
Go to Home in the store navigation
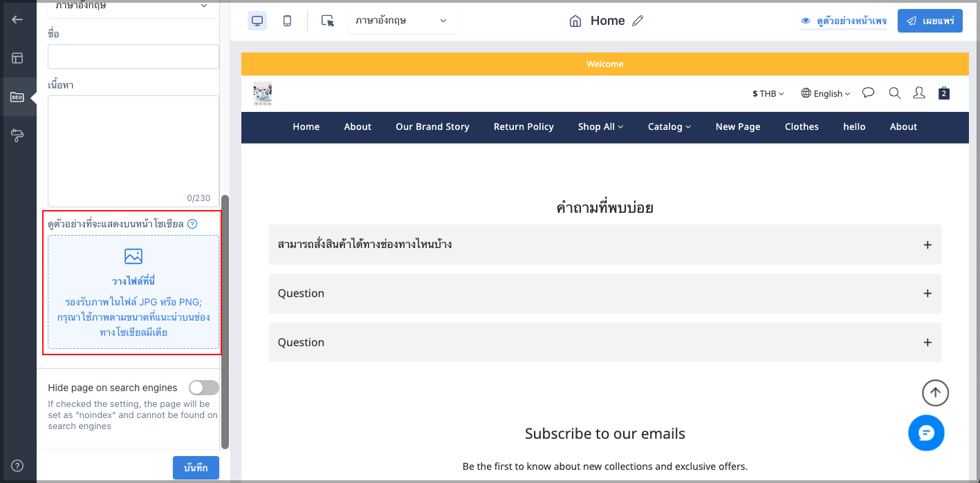coord(306,126)
